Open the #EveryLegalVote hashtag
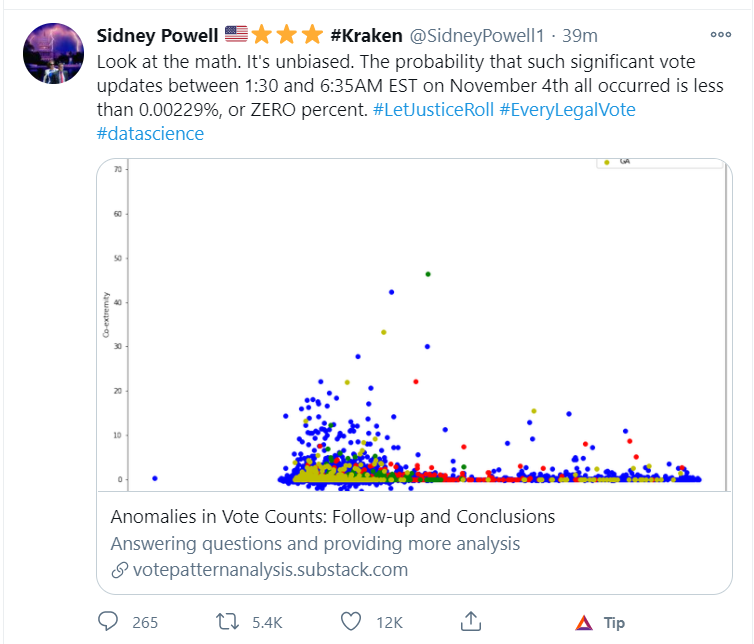754x644 pixels. pos(568,109)
